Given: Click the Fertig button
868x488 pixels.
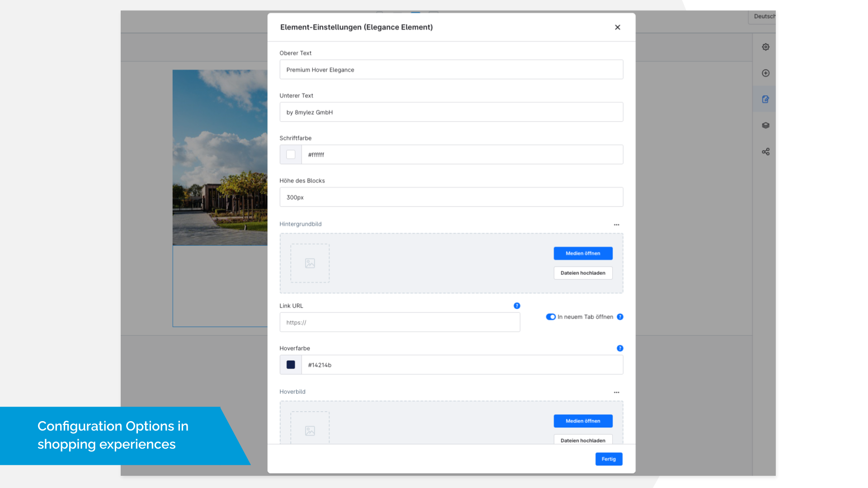Looking at the screenshot, I should [609, 459].
